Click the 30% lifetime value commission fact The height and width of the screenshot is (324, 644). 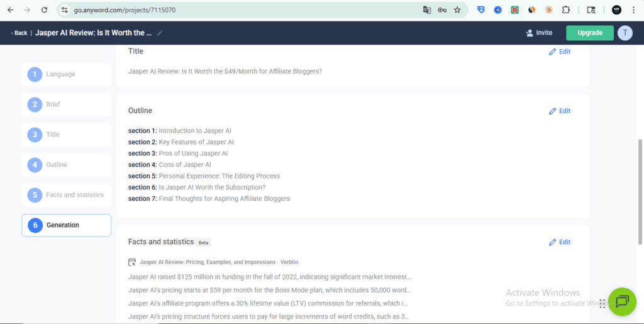coord(268,303)
